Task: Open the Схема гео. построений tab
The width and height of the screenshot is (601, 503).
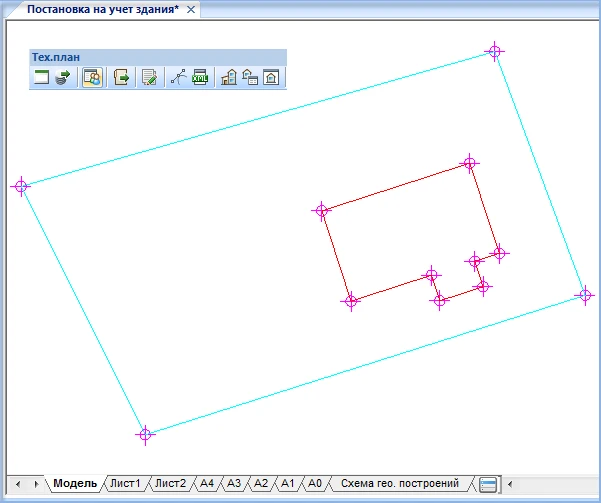Action: pos(400,484)
